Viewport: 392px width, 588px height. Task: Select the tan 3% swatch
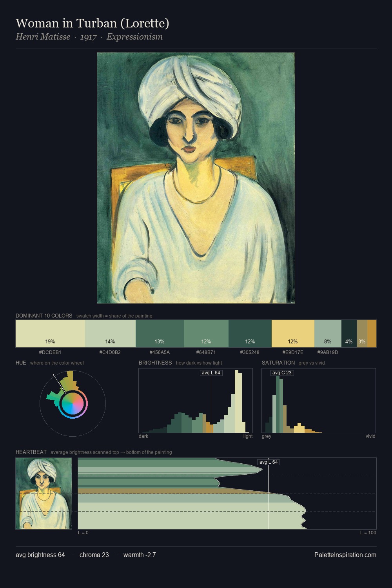tap(362, 334)
